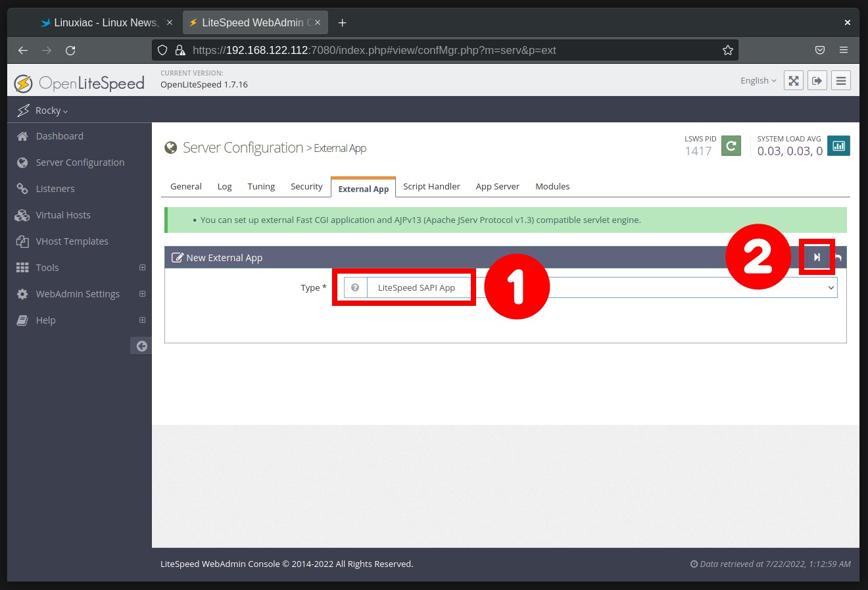Bookmark this page with the star icon

728,50
